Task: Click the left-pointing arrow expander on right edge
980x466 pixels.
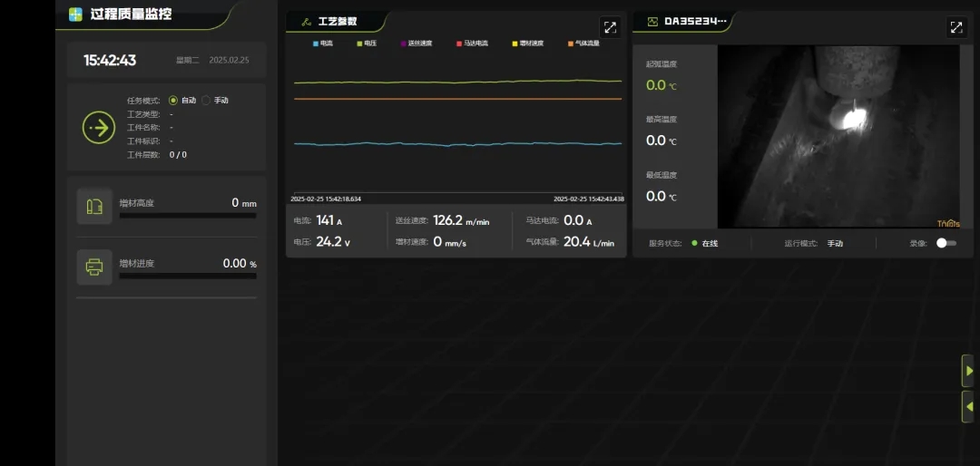Action: pyautogui.click(x=969, y=406)
